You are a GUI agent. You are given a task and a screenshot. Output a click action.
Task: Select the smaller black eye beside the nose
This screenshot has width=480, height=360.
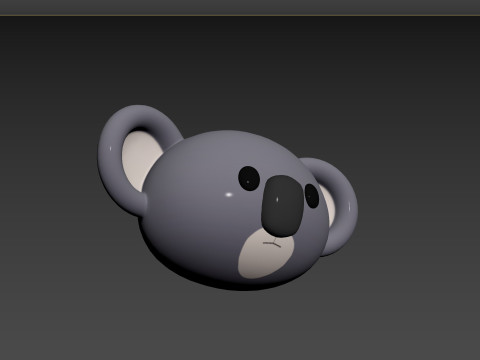click(x=312, y=196)
